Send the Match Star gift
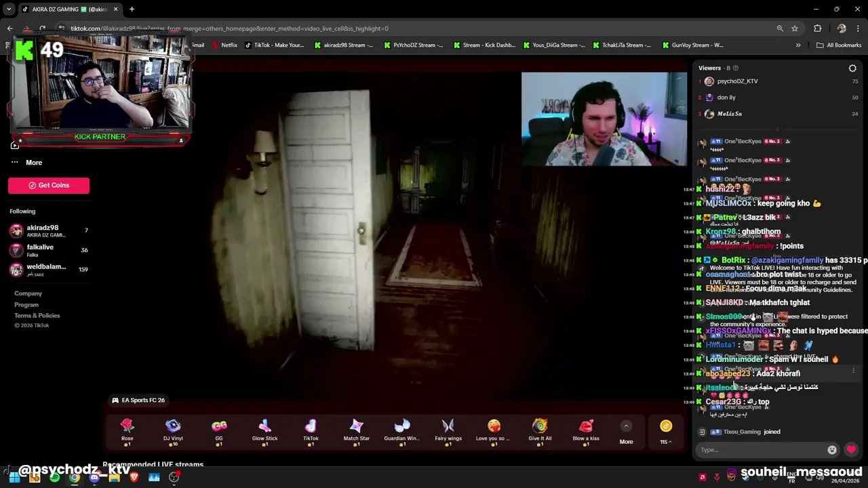868x488 pixels. pos(356,431)
